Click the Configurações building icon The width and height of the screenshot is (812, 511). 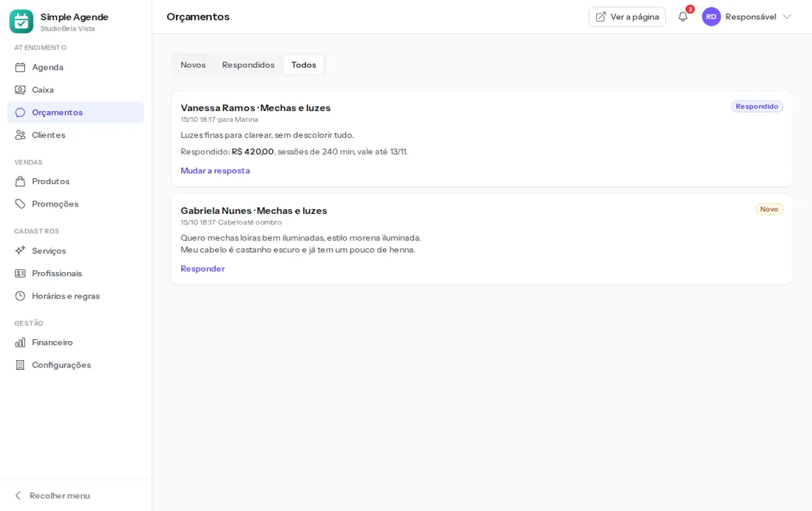[x=20, y=365]
